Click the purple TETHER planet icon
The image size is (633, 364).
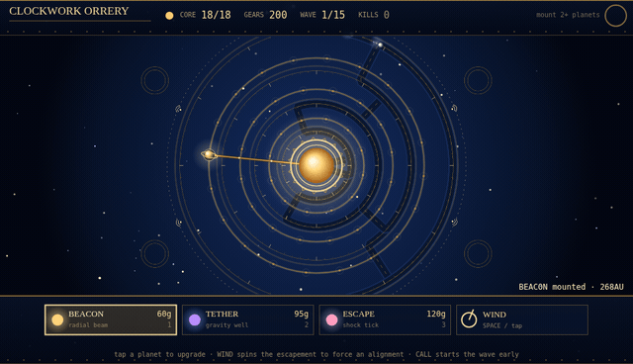[x=195, y=320]
